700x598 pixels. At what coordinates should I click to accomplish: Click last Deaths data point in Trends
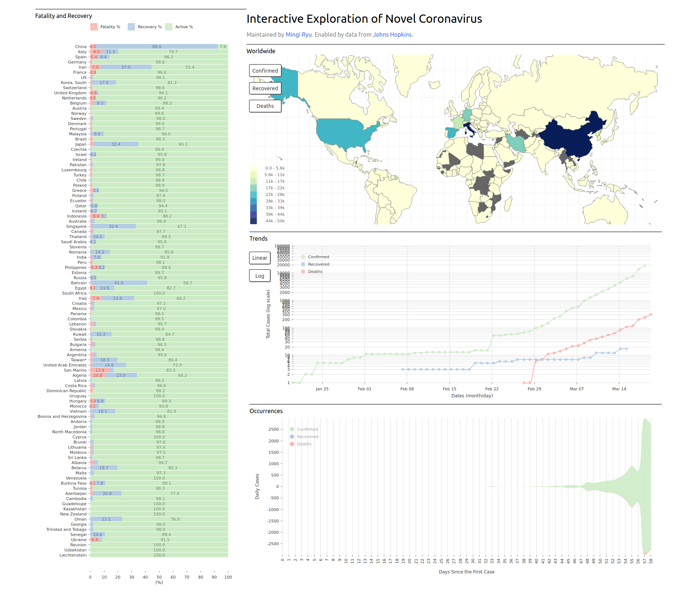tap(651, 314)
